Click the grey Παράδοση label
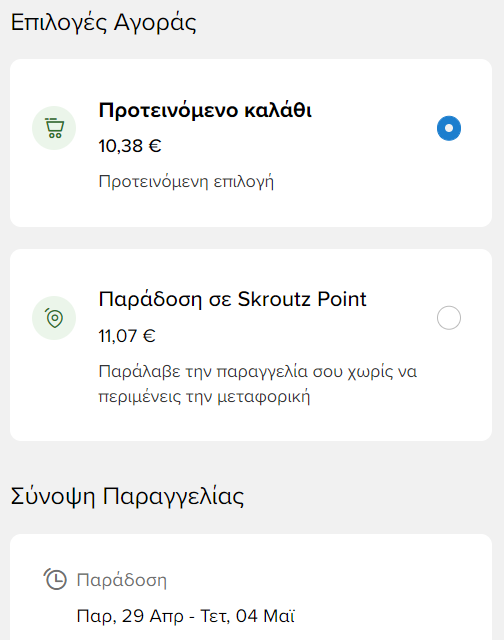 point(122,580)
